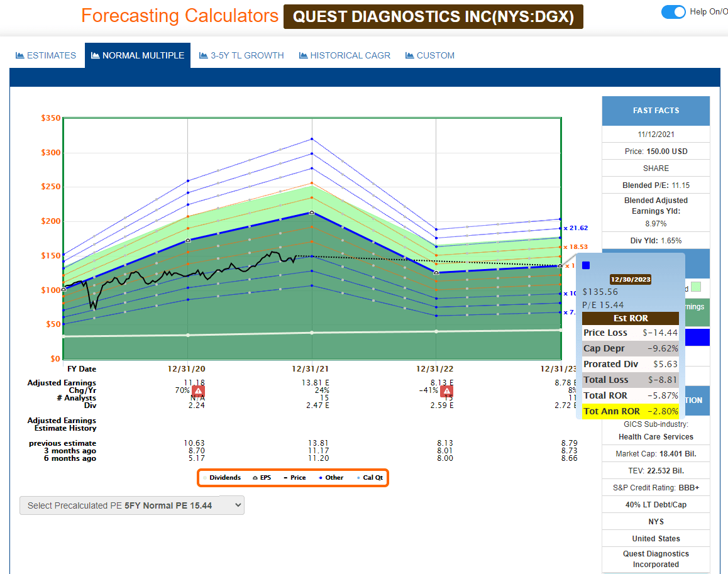Click the chart icon on the CUSTOM tab

click(410, 55)
